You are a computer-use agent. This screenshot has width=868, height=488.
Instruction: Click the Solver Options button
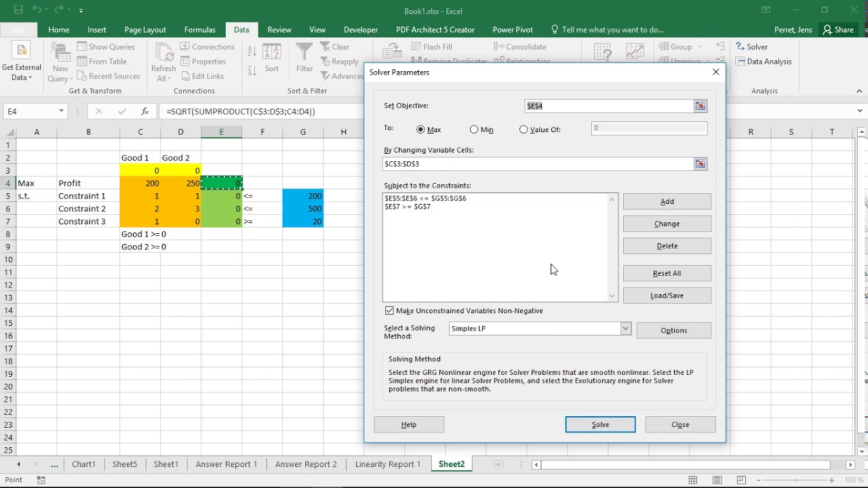pos(674,330)
